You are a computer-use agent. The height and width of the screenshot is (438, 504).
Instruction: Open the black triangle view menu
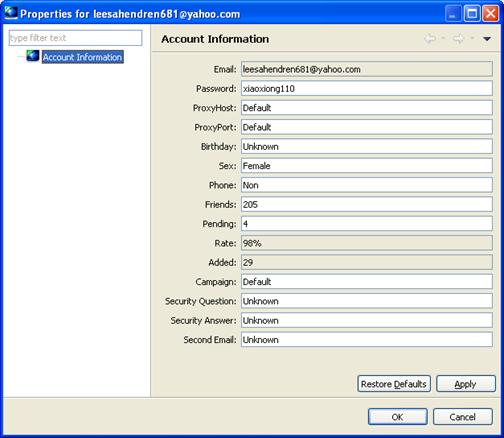[x=487, y=39]
